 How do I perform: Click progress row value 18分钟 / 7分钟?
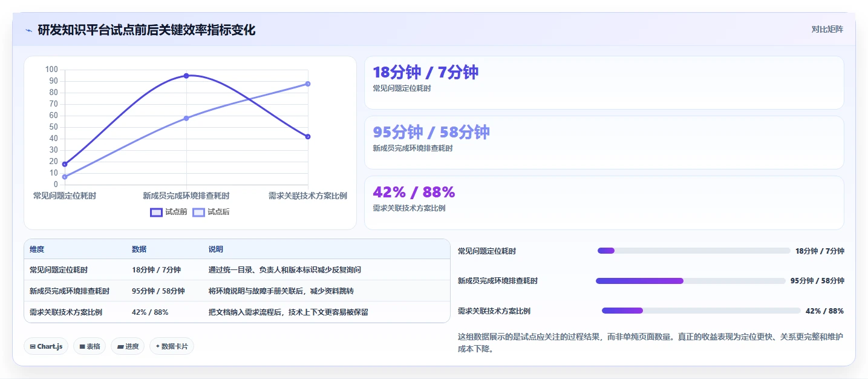click(820, 251)
